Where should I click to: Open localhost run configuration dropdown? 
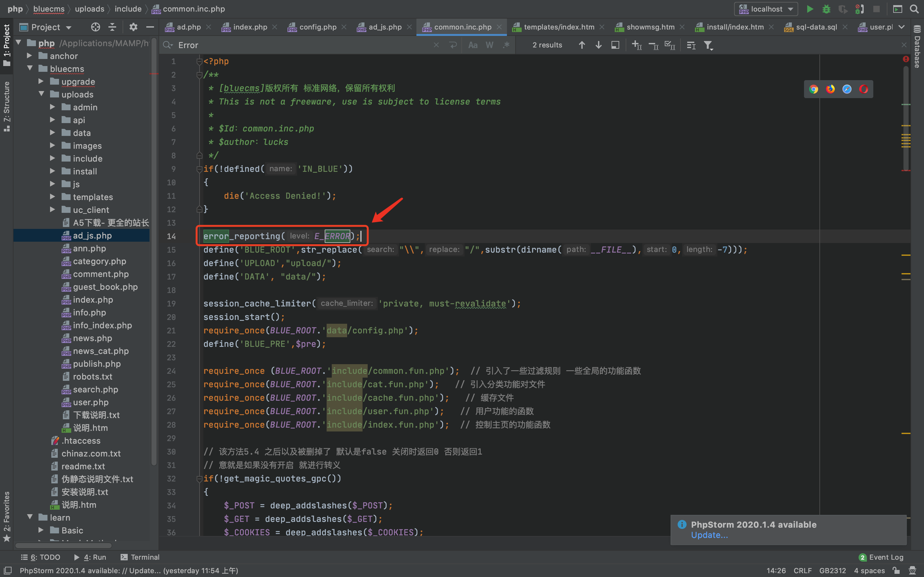pyautogui.click(x=766, y=9)
